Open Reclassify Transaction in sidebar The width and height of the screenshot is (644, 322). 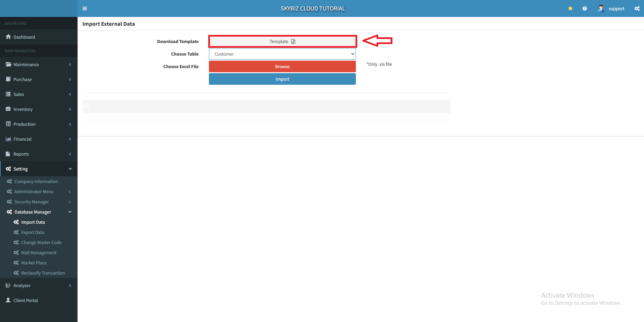43,273
